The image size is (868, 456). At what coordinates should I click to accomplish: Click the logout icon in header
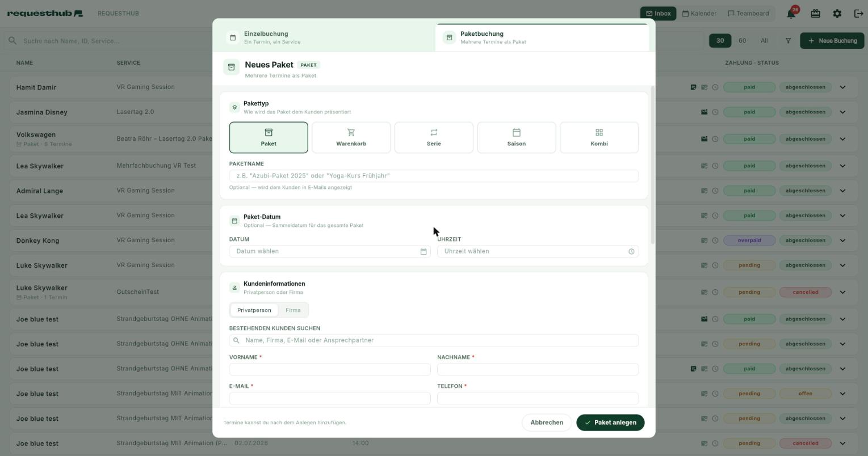click(x=858, y=13)
